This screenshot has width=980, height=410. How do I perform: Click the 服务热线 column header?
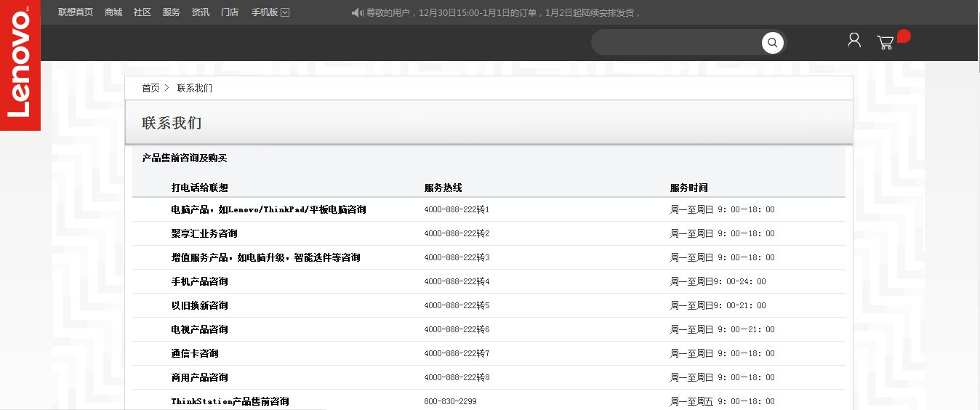click(443, 188)
